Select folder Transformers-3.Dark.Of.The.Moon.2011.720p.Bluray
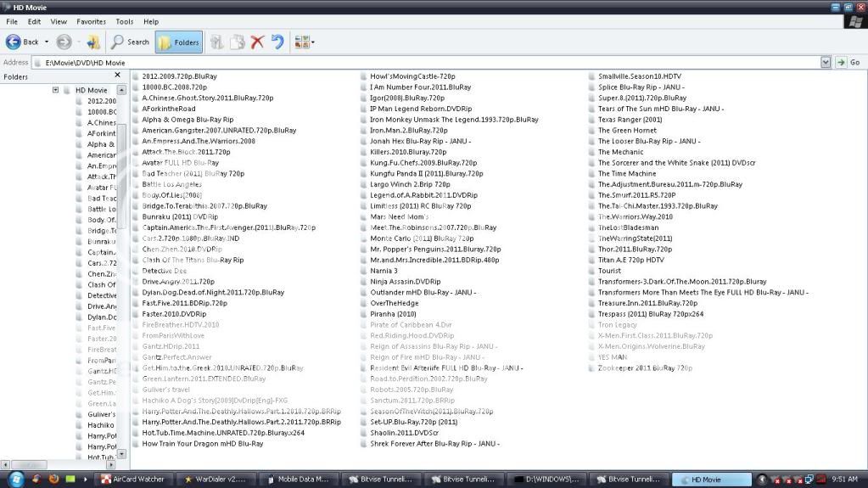868x488 pixels. click(682, 282)
